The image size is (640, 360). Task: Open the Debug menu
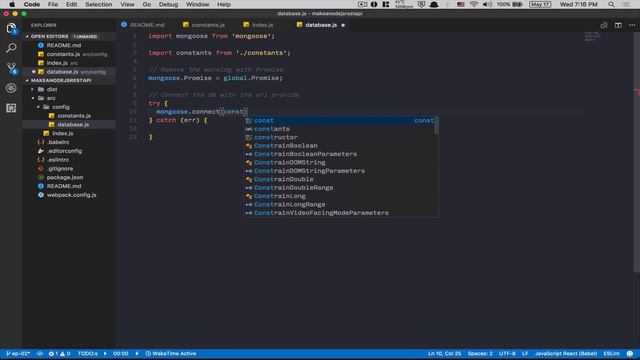click(168, 4)
